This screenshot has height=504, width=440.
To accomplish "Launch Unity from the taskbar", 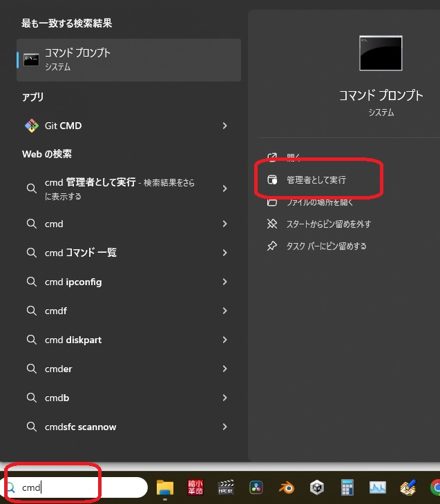I will point(317,487).
